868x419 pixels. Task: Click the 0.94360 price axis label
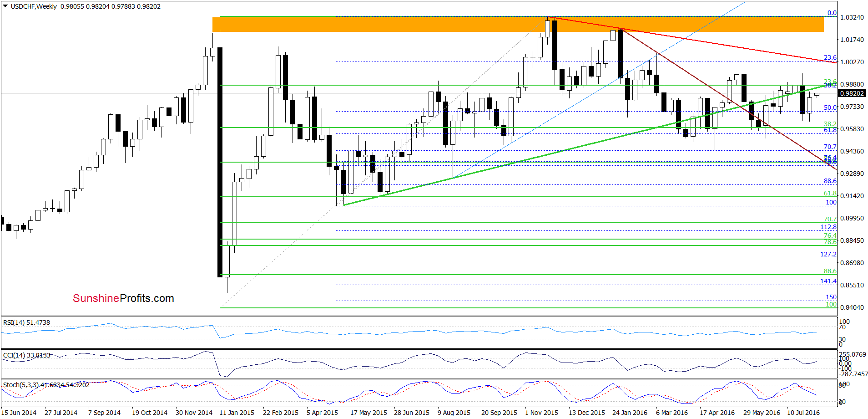852,151
